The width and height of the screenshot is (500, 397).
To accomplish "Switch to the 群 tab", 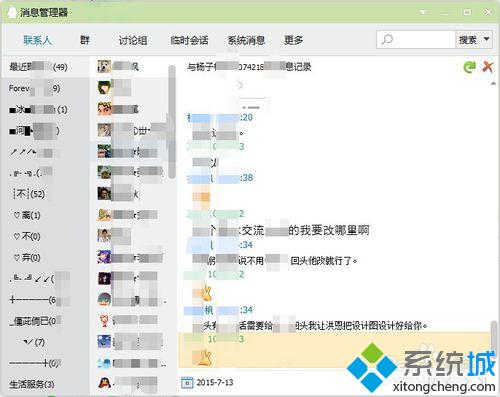I will pyautogui.click(x=85, y=40).
